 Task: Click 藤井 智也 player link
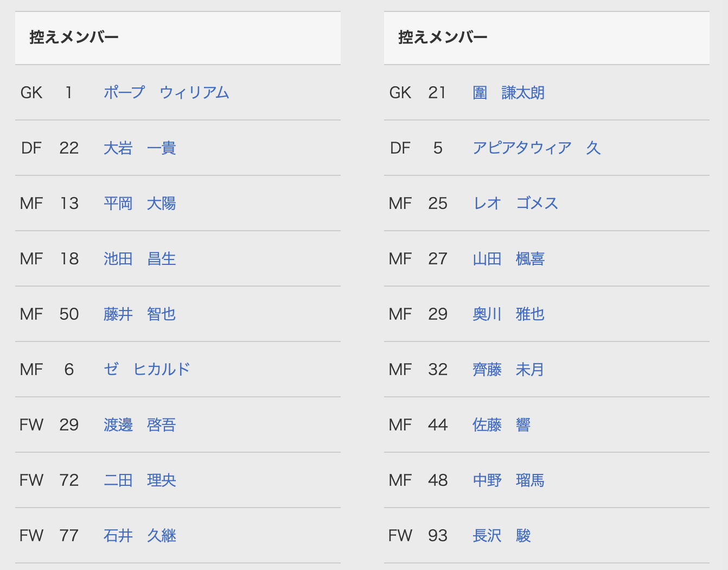click(139, 314)
